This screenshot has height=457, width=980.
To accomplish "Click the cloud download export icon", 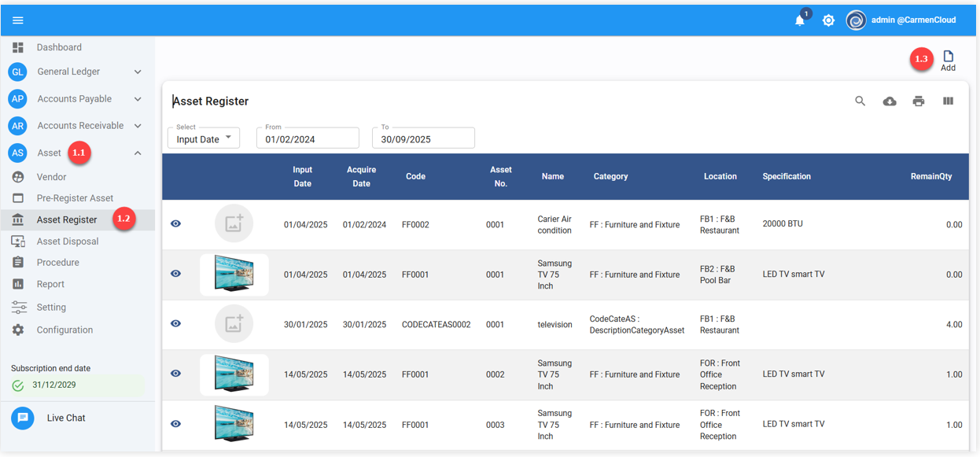I will [890, 101].
